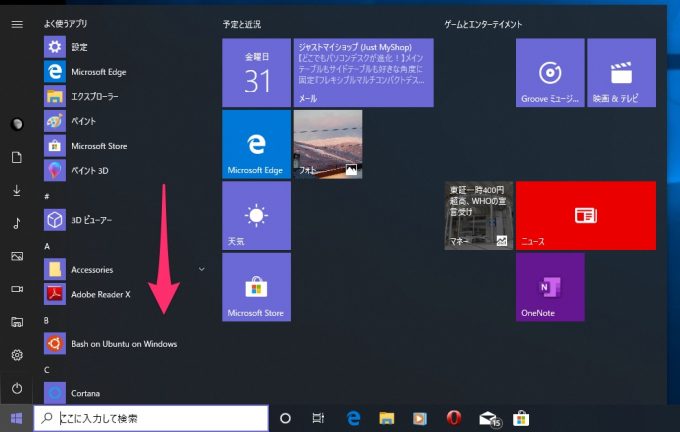Screen dimensions: 680x432
Task: Open the メール live tile
Action: tap(363, 72)
